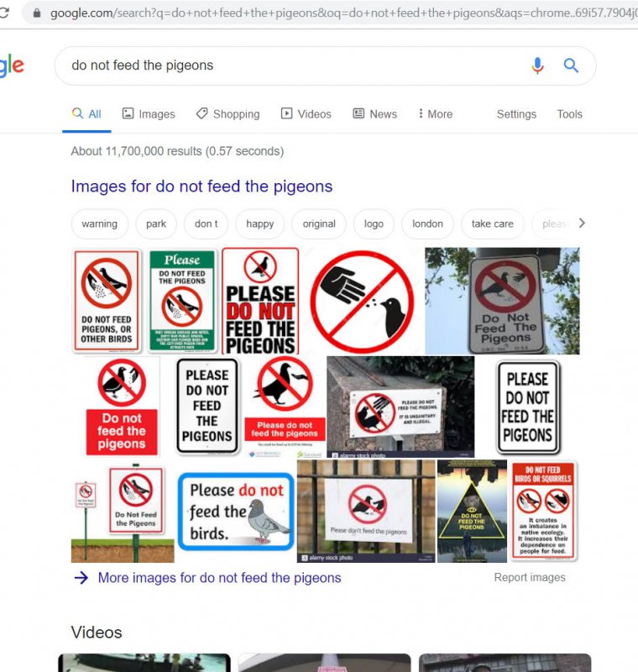
Task: Click the Google logo
Action: click(x=12, y=66)
